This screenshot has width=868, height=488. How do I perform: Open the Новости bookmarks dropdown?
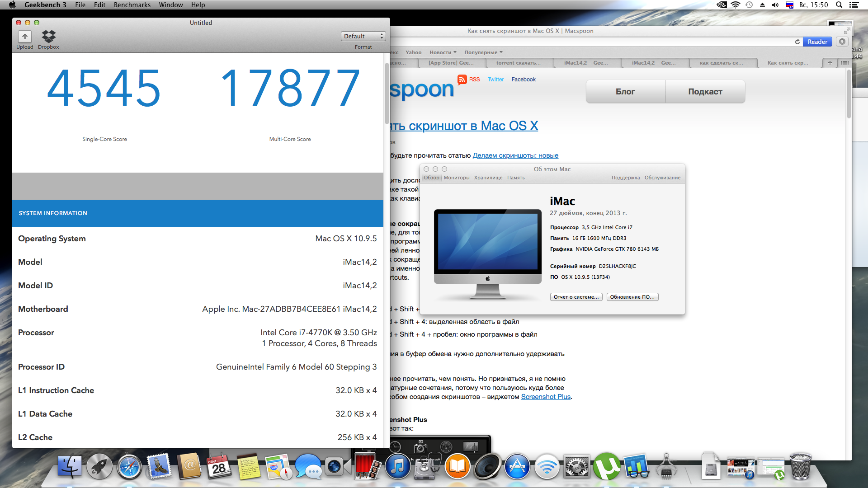[x=443, y=52]
